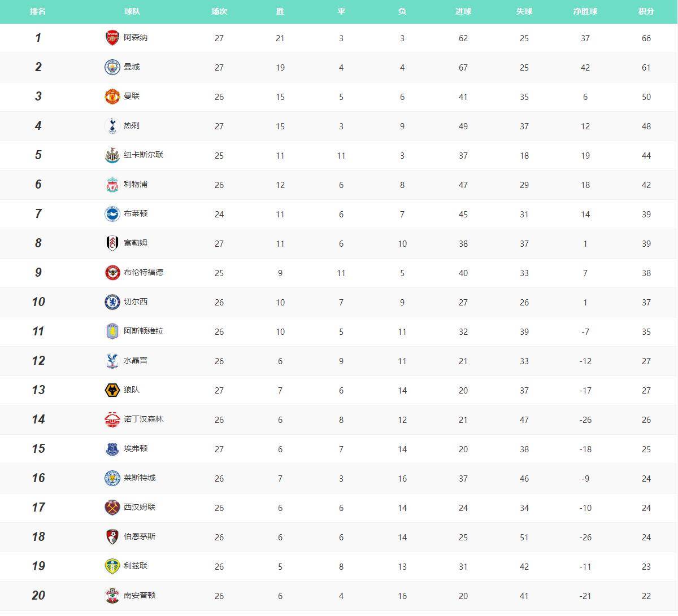Click the Arsenal club crest icon
The width and height of the screenshot is (678, 616).
[x=112, y=38]
